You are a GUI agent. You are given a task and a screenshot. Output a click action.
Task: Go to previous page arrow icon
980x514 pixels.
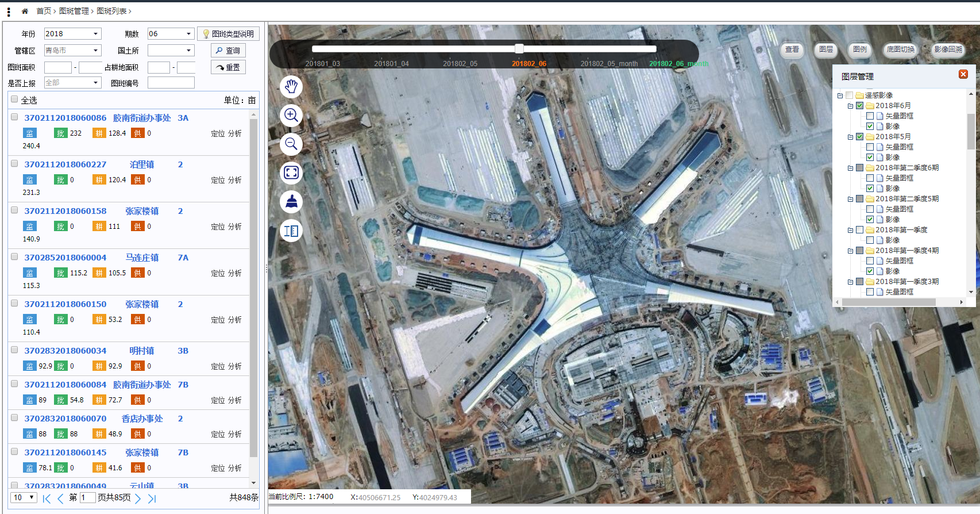pos(60,498)
